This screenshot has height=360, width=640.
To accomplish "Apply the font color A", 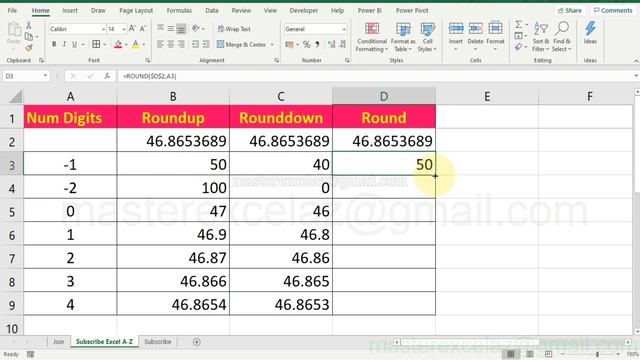I will 136,44.
